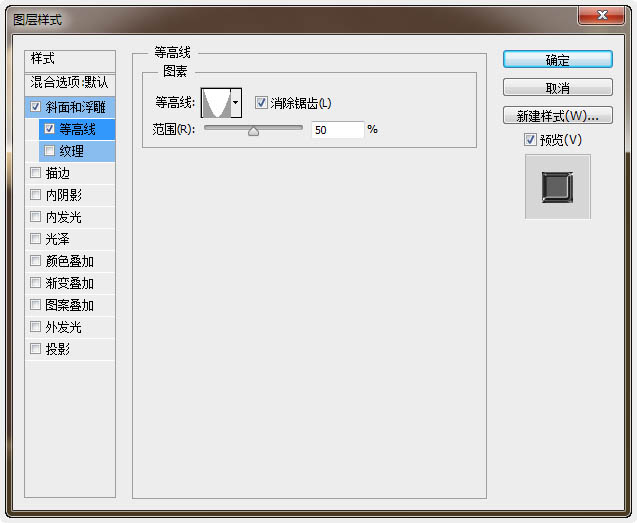This screenshot has width=637, height=523.
Task: Select the 图案叠加 style entry label
Action: click(69, 305)
